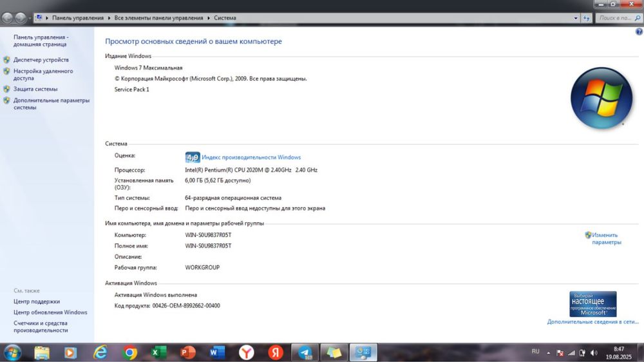Click the search magnifier icon
Viewport: 644px width, 362px height.
coord(638,18)
